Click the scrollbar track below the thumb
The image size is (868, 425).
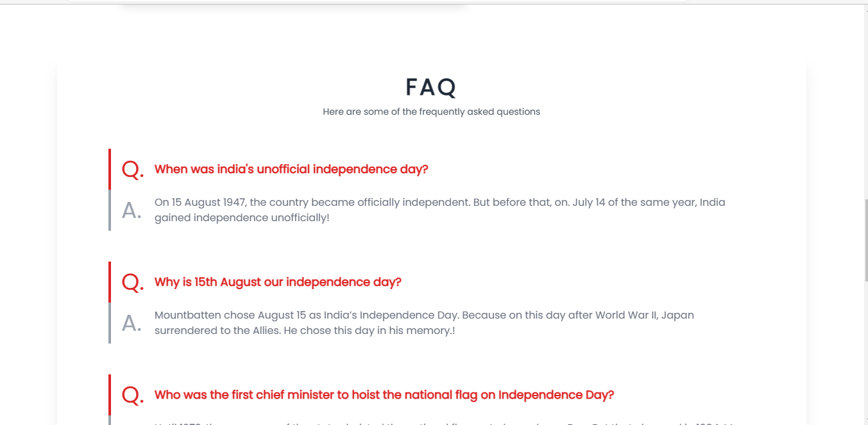point(867,353)
